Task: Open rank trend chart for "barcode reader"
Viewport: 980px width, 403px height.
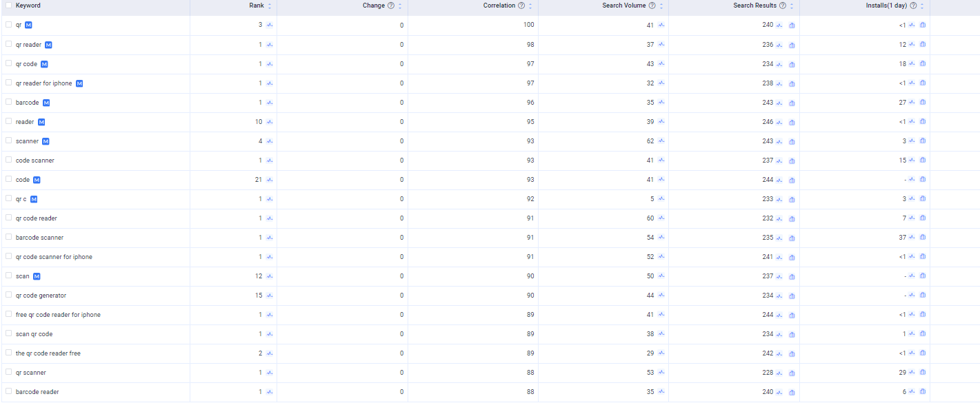Action: pyautogui.click(x=270, y=391)
